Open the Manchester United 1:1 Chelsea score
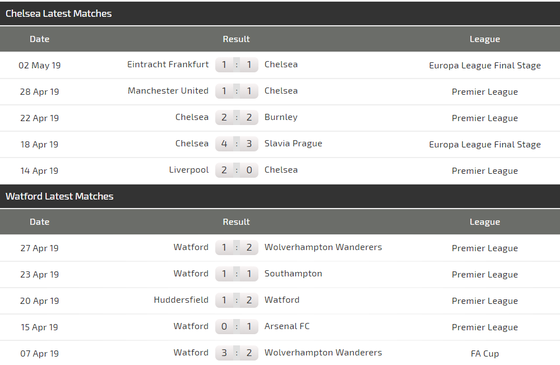Viewport: 560px width, 365px height. 236,91
